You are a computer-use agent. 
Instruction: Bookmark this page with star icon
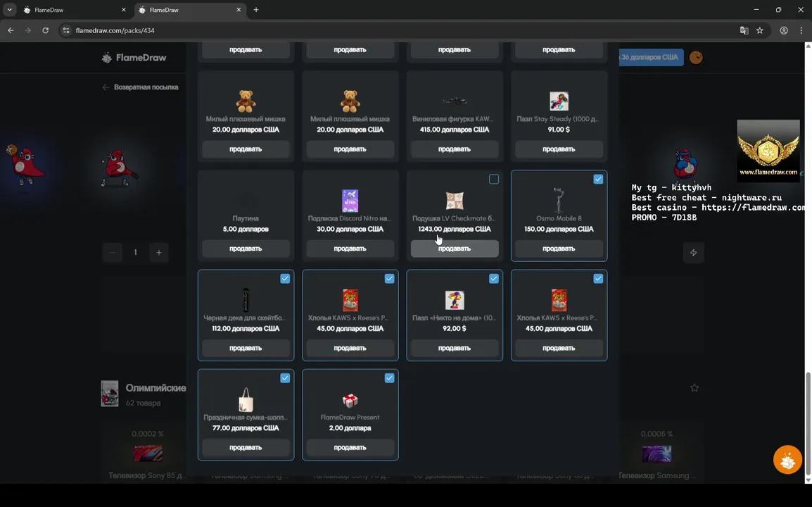760,30
